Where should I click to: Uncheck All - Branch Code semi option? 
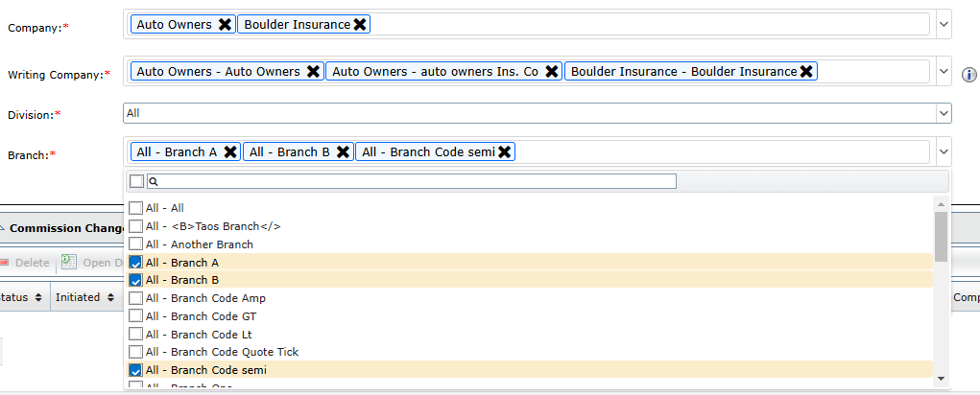click(135, 370)
